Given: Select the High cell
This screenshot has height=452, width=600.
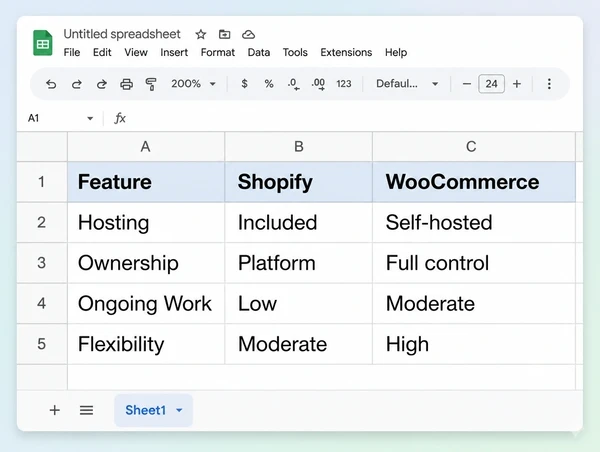Looking at the screenshot, I should [474, 344].
